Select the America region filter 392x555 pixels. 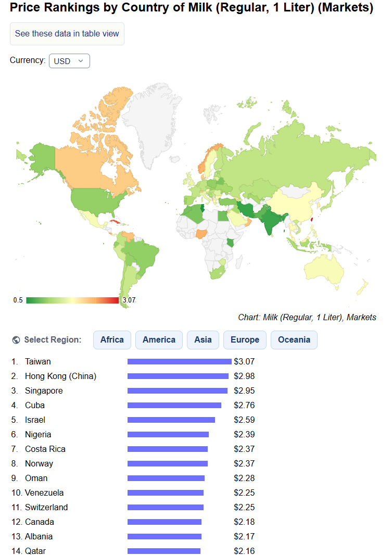tap(159, 340)
